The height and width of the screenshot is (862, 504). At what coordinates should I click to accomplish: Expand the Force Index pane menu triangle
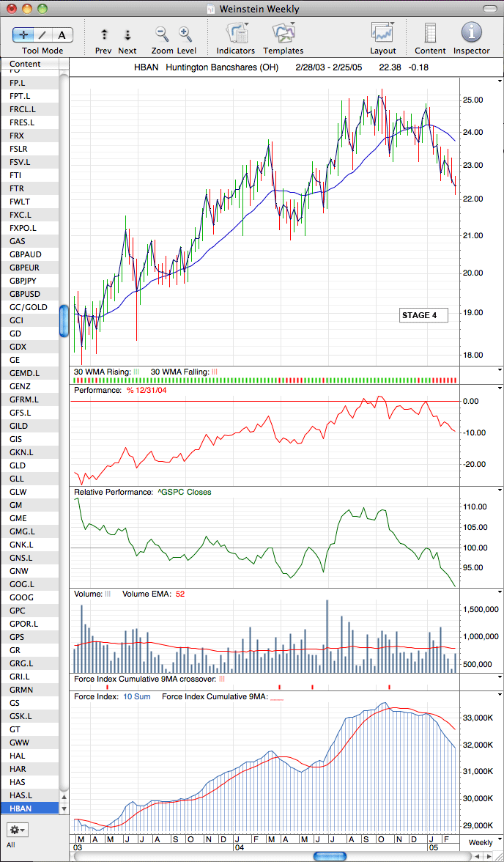(x=498, y=693)
